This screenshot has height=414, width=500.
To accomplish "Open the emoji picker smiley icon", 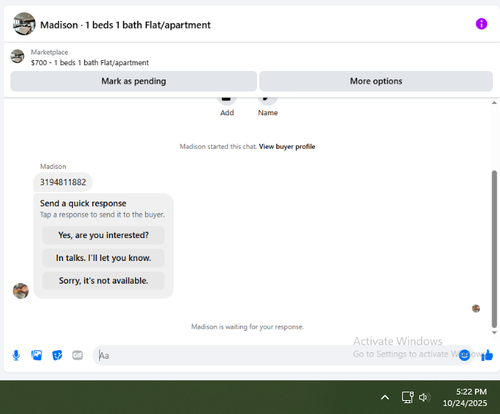I will (x=464, y=355).
